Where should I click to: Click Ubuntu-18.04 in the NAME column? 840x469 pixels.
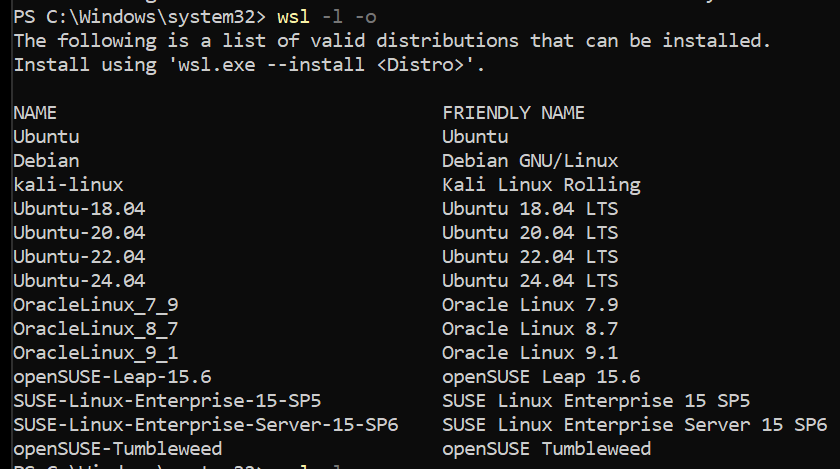79,209
